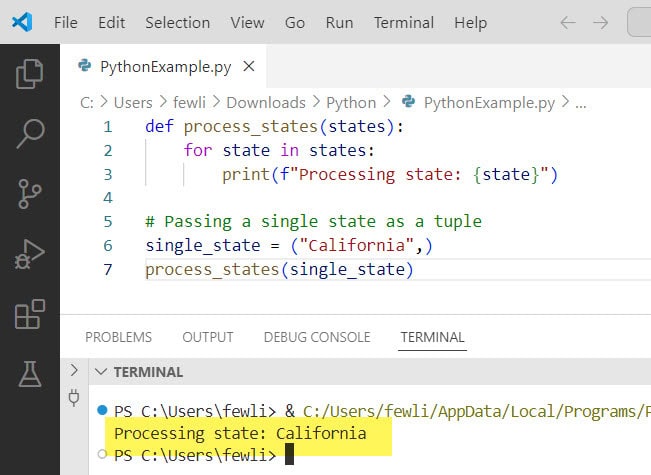This screenshot has width=651, height=475.
Task: Click the Go Back arrow
Action: pyautogui.click(x=568, y=22)
